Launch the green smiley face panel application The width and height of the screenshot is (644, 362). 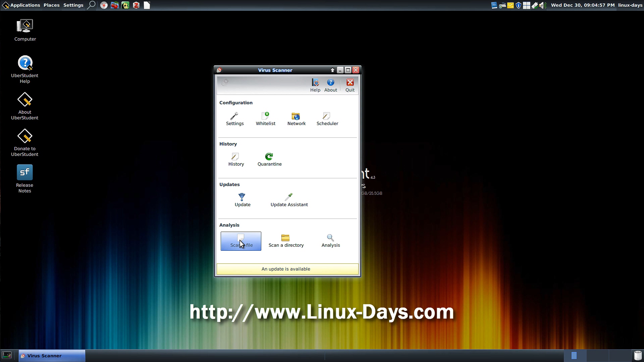coord(125,5)
